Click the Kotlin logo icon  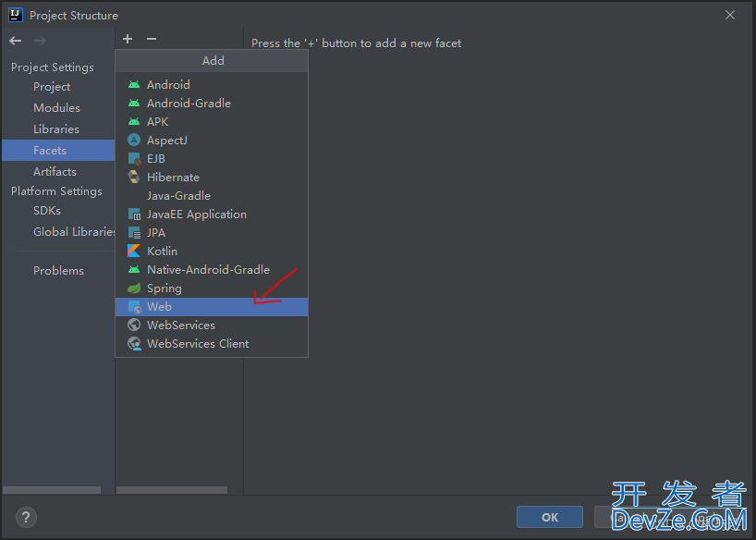tap(134, 251)
